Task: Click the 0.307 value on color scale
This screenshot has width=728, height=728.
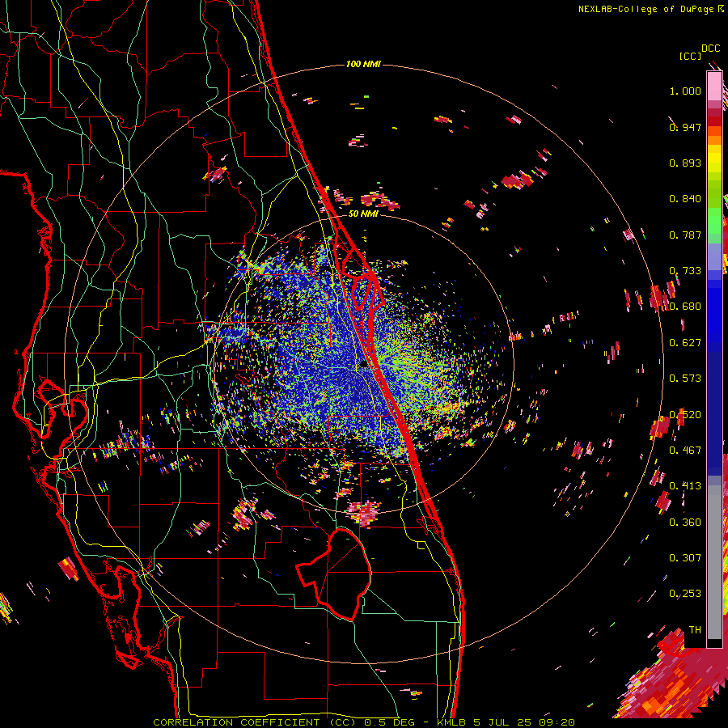Action: point(685,558)
